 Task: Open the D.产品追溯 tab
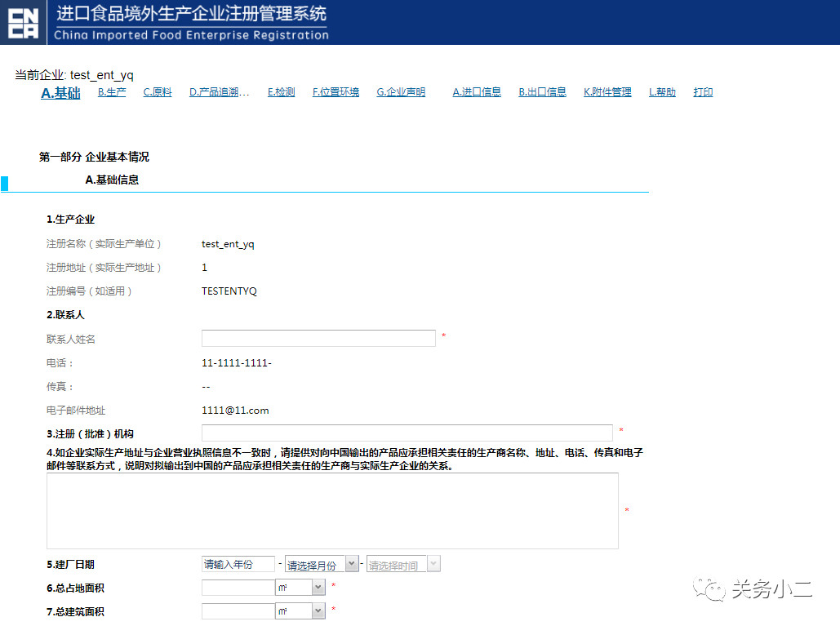pos(220,92)
